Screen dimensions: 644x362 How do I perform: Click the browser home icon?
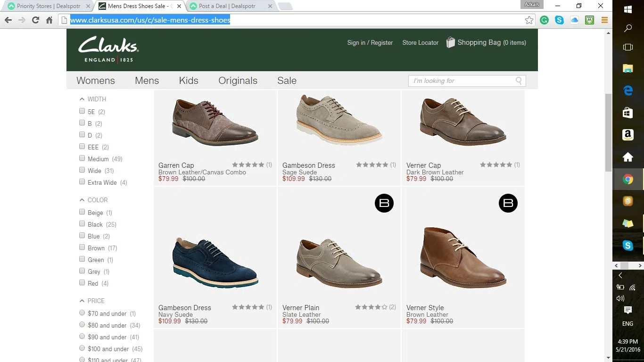tap(49, 20)
